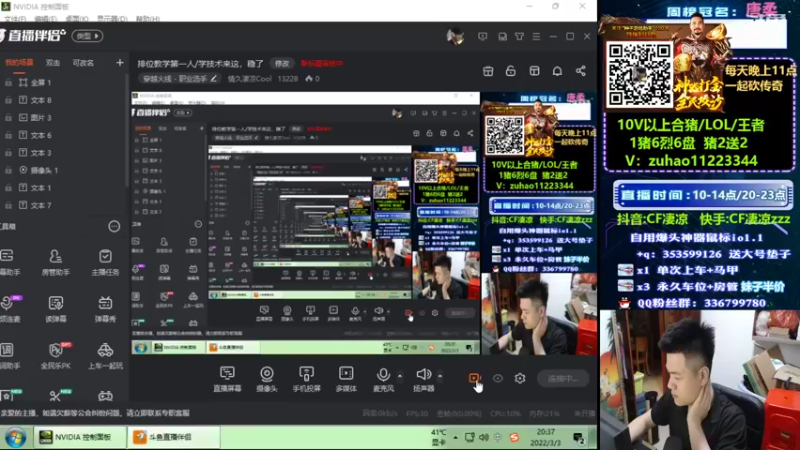Toggle the lock on layer 图片 3
The width and height of the screenshot is (800, 450).
tap(9, 117)
